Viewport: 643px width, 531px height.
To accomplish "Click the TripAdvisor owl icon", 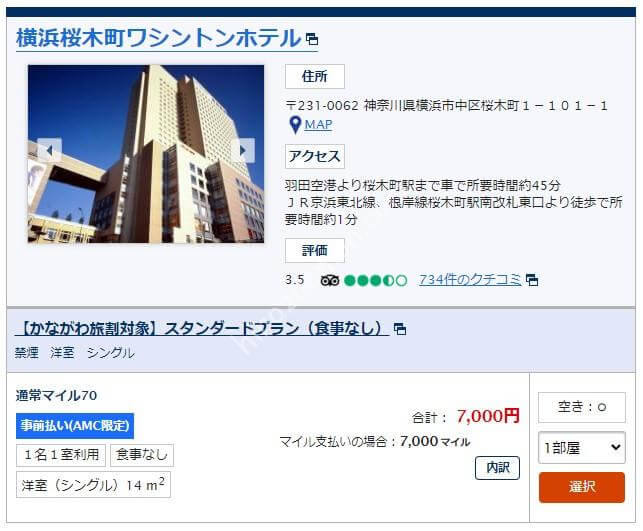I will (x=330, y=280).
